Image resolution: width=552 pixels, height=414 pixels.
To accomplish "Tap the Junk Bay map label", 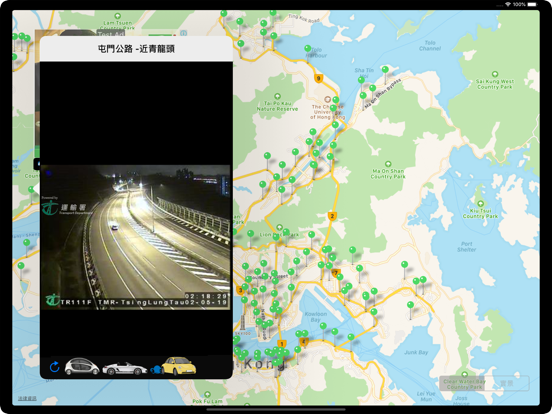I will coord(416,352).
